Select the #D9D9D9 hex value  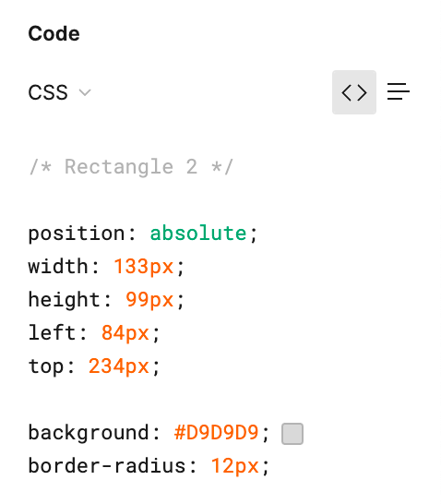click(216, 432)
